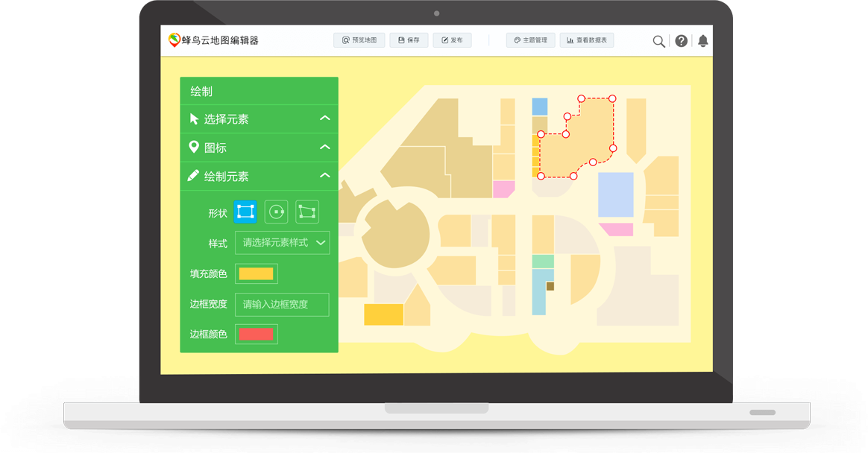Select the polygon shape tool
This screenshot has width=868, height=453.
[x=307, y=212]
